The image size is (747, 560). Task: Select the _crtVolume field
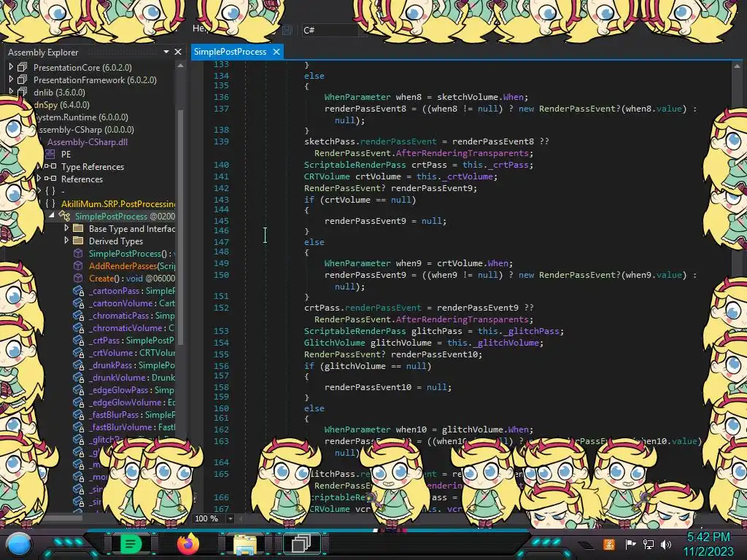pyautogui.click(x=132, y=352)
